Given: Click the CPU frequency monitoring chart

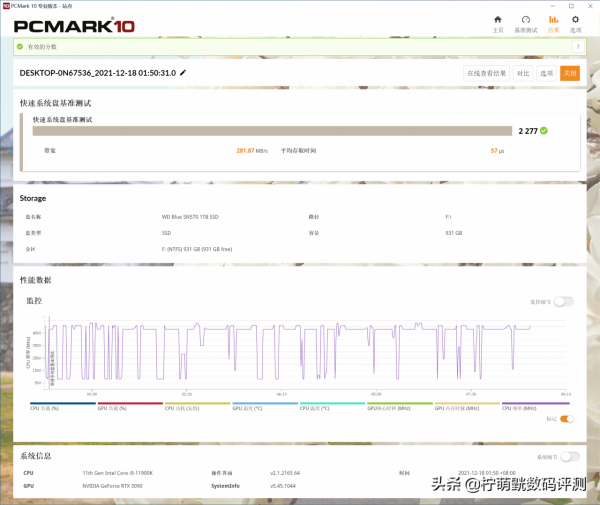Looking at the screenshot, I should click(304, 353).
